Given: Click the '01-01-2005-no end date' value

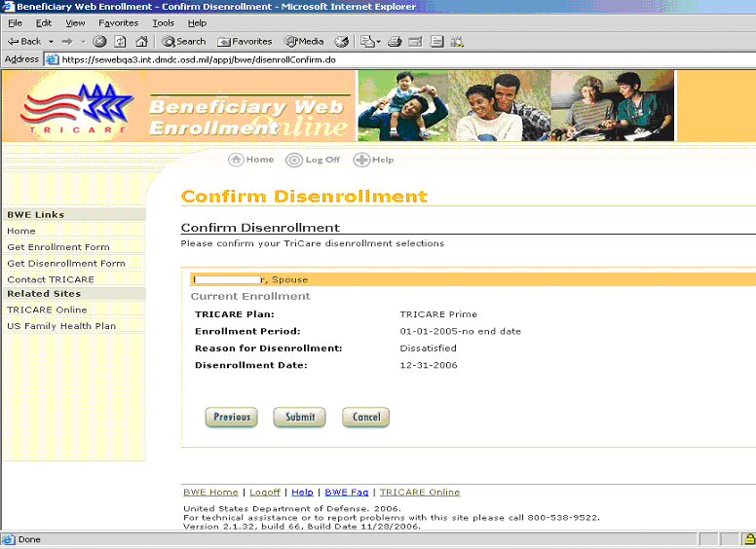Looking at the screenshot, I should coord(461,331).
